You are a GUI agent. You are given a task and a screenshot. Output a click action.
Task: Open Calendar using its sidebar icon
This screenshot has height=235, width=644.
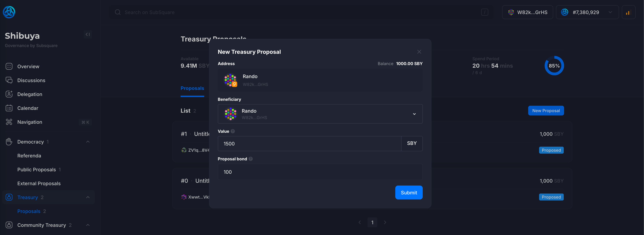[x=9, y=108]
